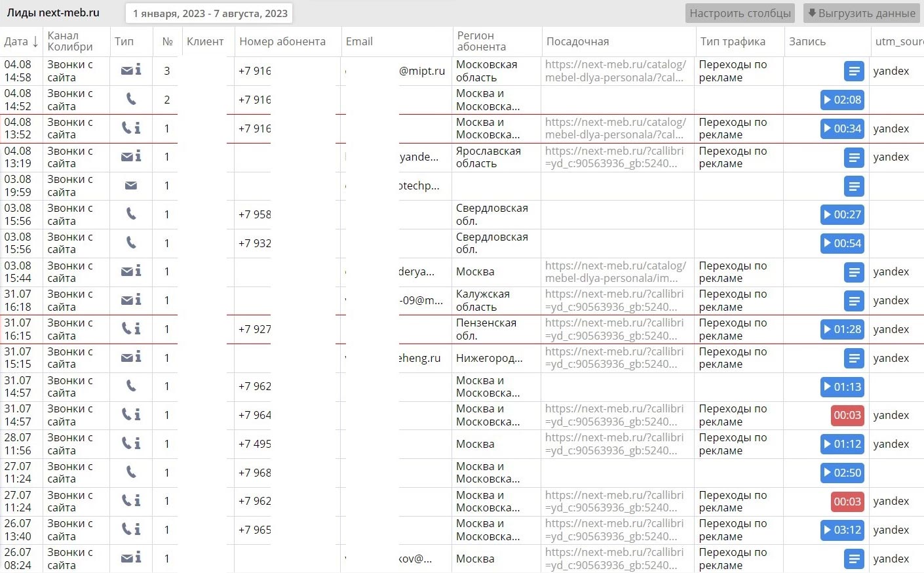924x573 pixels.
Task: Open the landing page link in the first row
Action: [x=615, y=71]
